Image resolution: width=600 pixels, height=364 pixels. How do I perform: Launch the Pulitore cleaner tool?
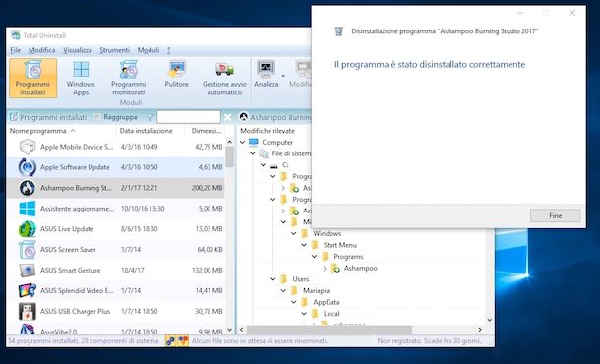[176, 75]
